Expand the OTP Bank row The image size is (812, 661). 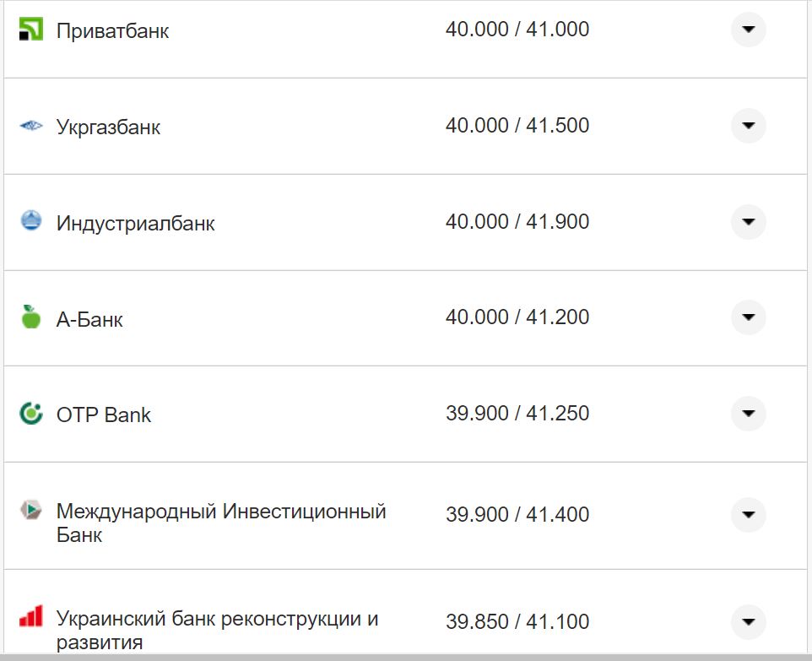click(x=748, y=414)
